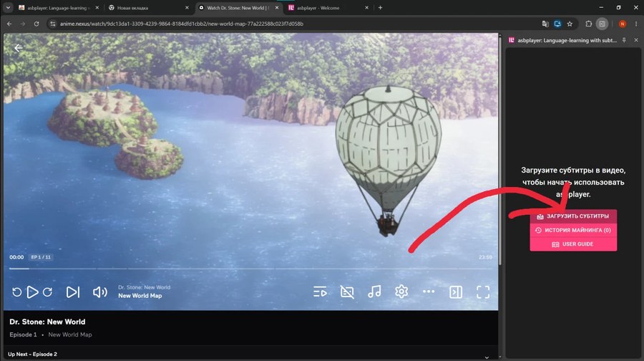Click the 'Up Next - Episode 2' label
The image size is (644, 361).
(32, 354)
